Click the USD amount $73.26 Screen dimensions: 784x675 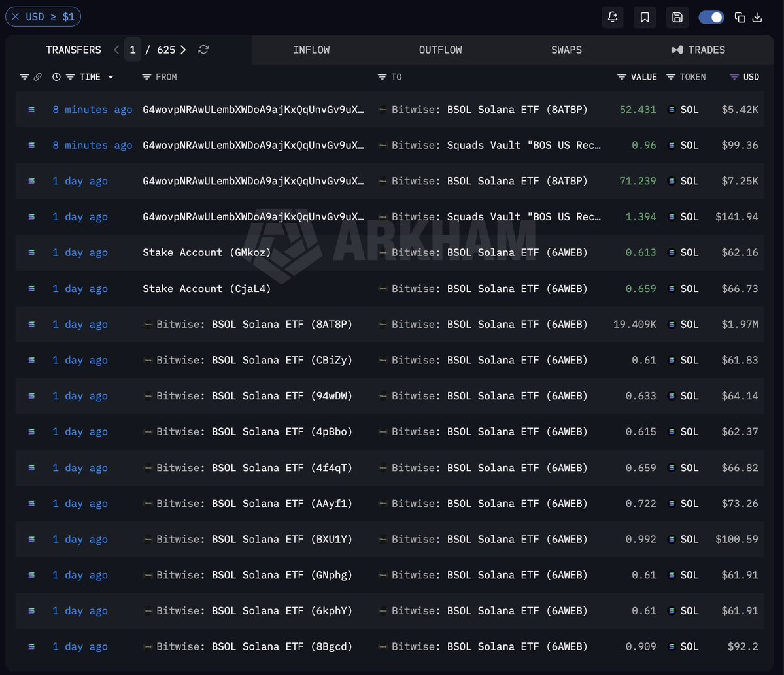(x=740, y=504)
